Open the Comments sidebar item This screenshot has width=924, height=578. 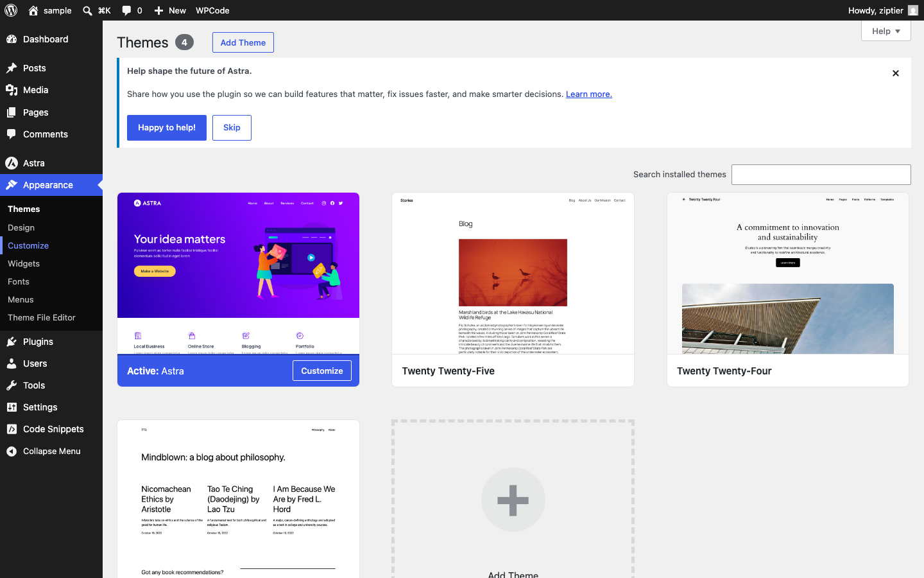[x=51, y=134]
